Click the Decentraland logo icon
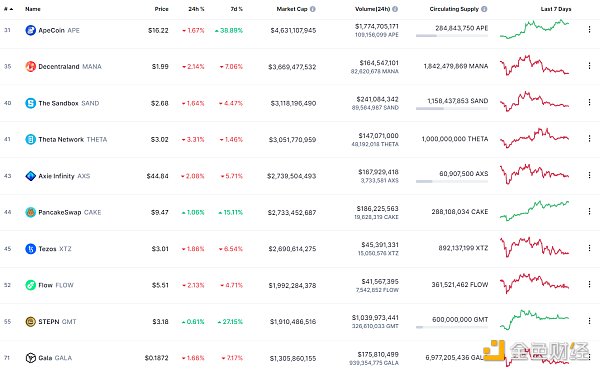 point(30,67)
